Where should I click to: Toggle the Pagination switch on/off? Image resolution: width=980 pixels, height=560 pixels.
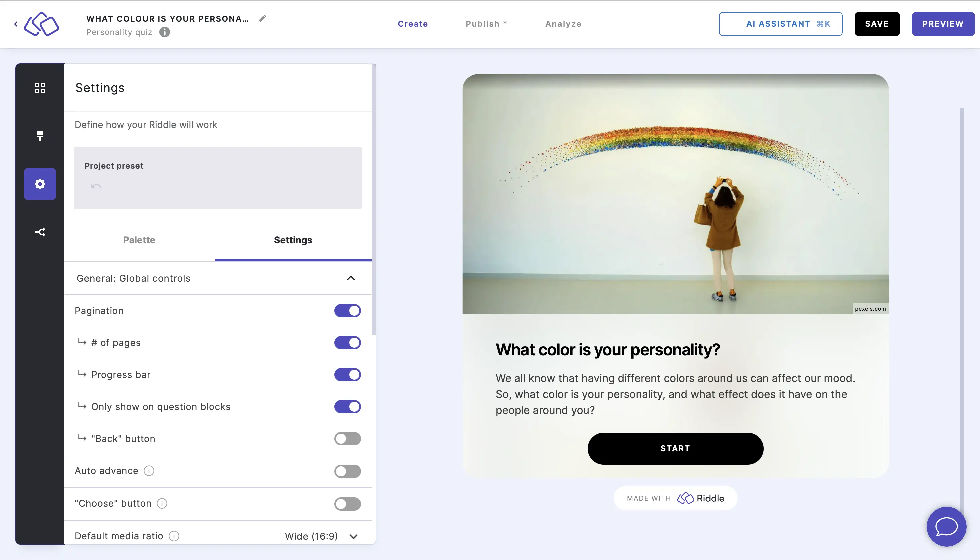(347, 310)
